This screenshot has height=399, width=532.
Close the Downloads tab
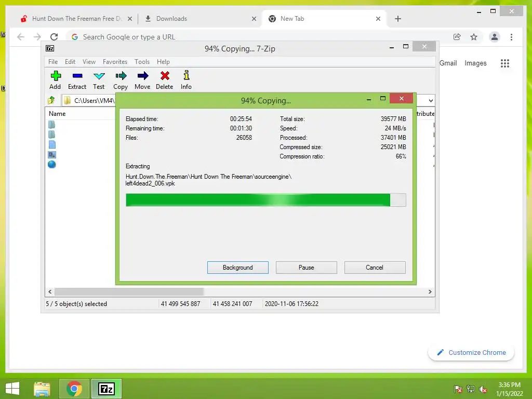254,19
